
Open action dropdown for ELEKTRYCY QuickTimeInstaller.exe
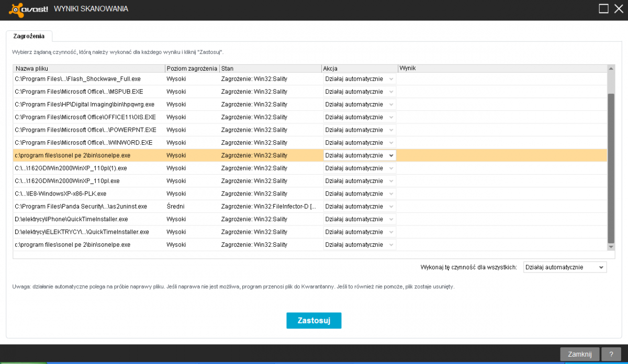coord(360,232)
